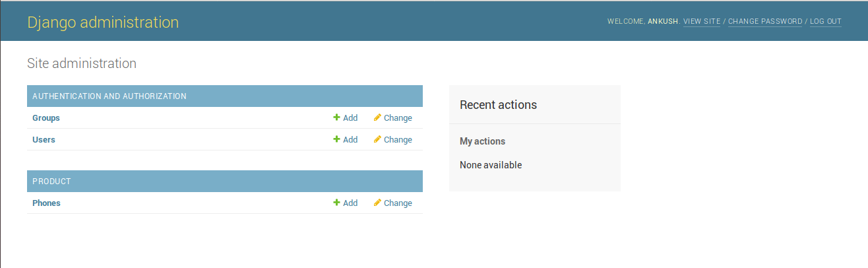The image size is (868, 268).
Task: Click Change text link for Phones
Action: pos(398,203)
